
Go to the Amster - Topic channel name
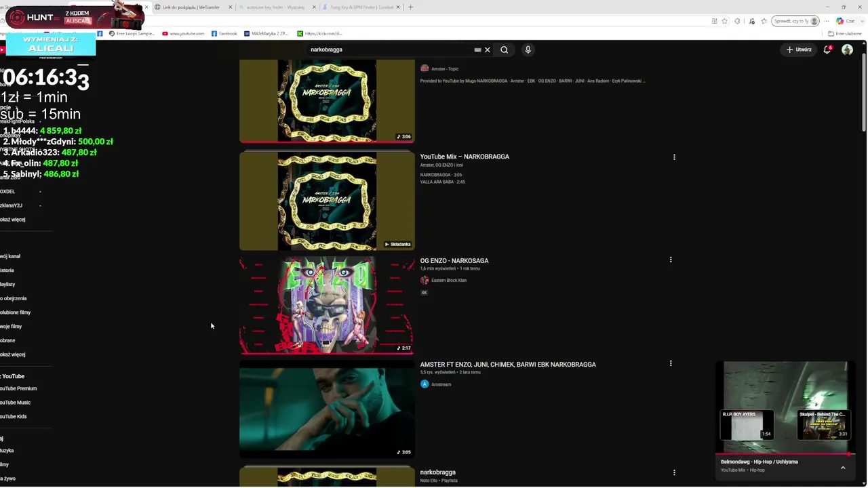coord(445,69)
